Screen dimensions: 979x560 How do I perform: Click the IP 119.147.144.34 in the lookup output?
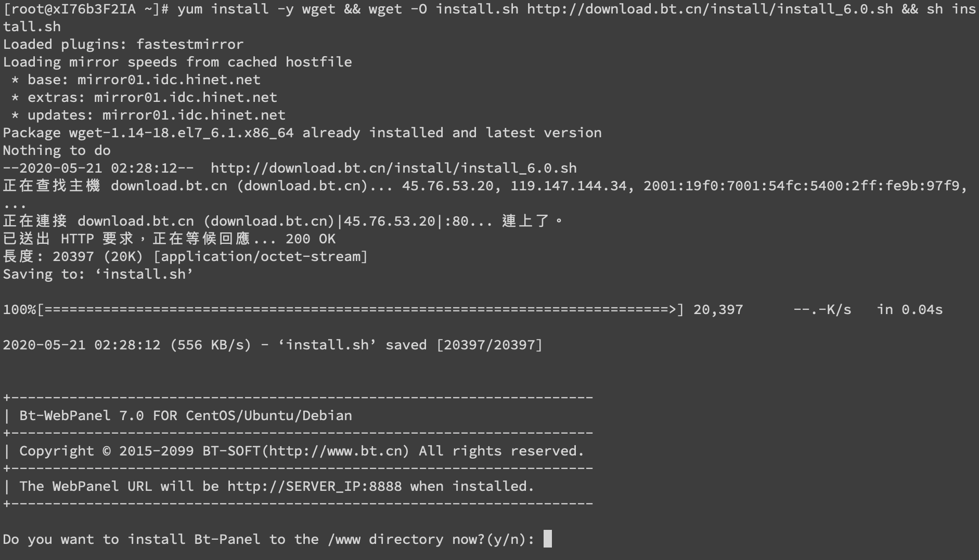point(569,186)
